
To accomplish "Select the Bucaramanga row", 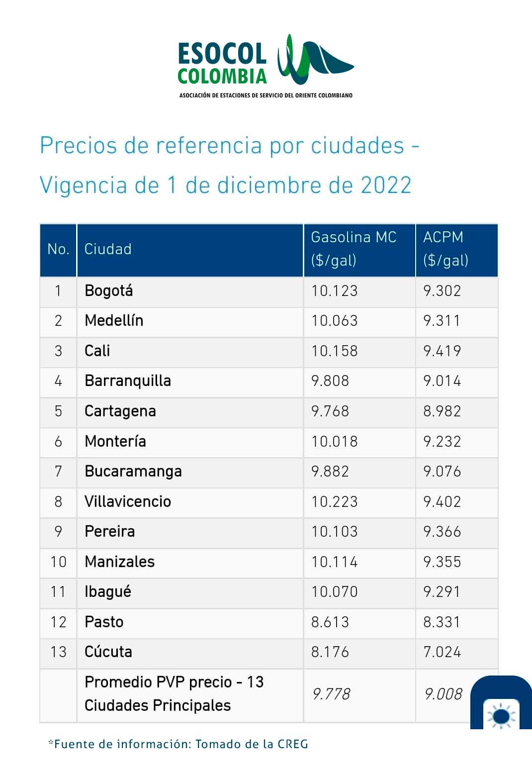I will 133,471.
